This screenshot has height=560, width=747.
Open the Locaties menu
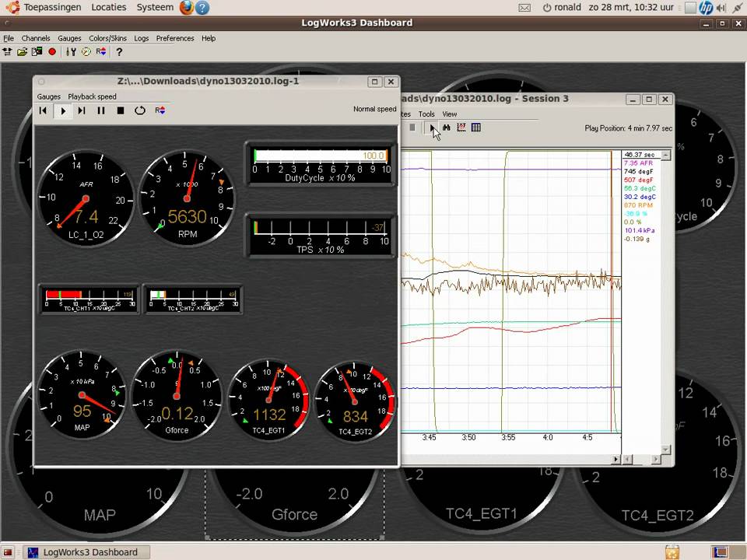coord(109,7)
